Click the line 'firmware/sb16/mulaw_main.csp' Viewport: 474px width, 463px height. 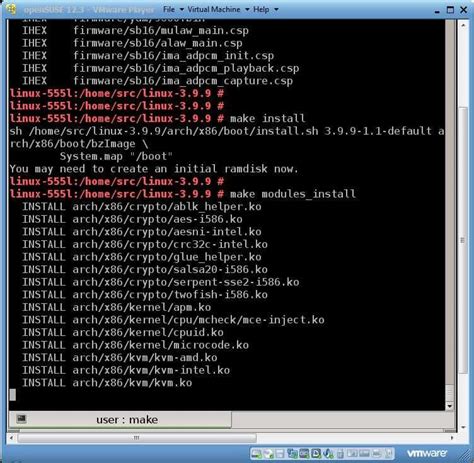point(161,31)
